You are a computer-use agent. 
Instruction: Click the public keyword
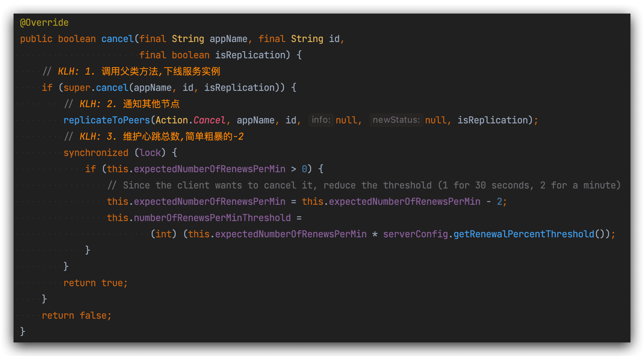36,39
